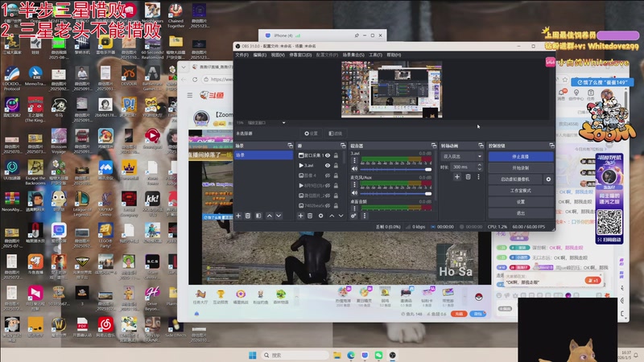
Task: Add a new source with Sources plus icon
Action: click(x=300, y=216)
